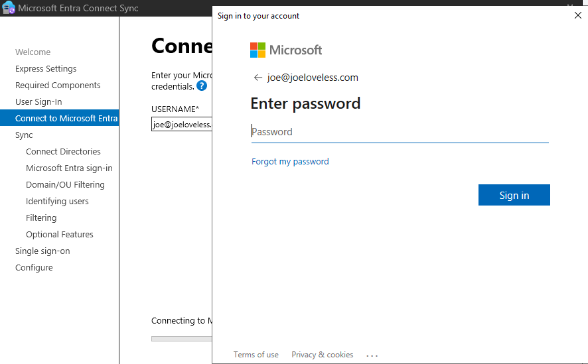Image resolution: width=588 pixels, height=364 pixels.
Task: Open the three-dots more options in dialog footer
Action: pos(372,355)
